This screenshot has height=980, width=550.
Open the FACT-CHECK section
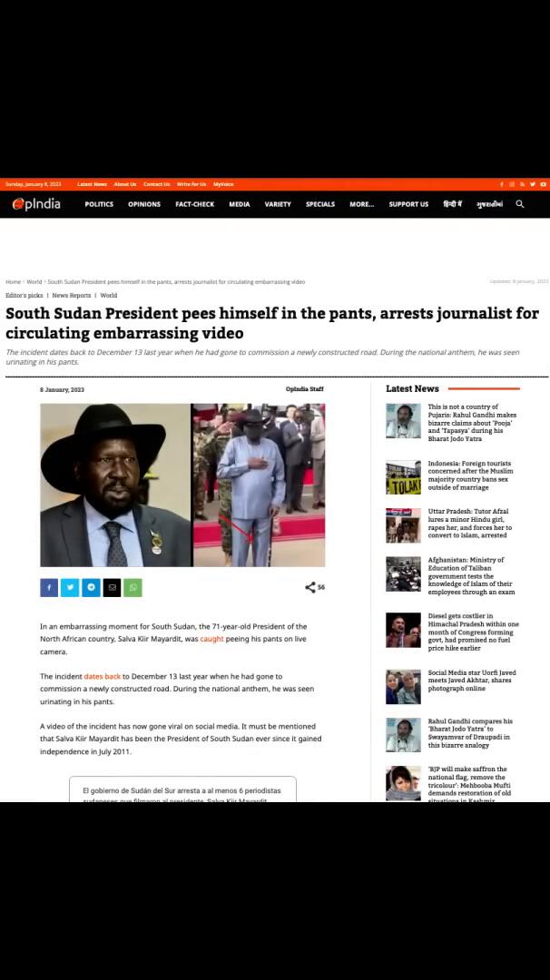195,204
